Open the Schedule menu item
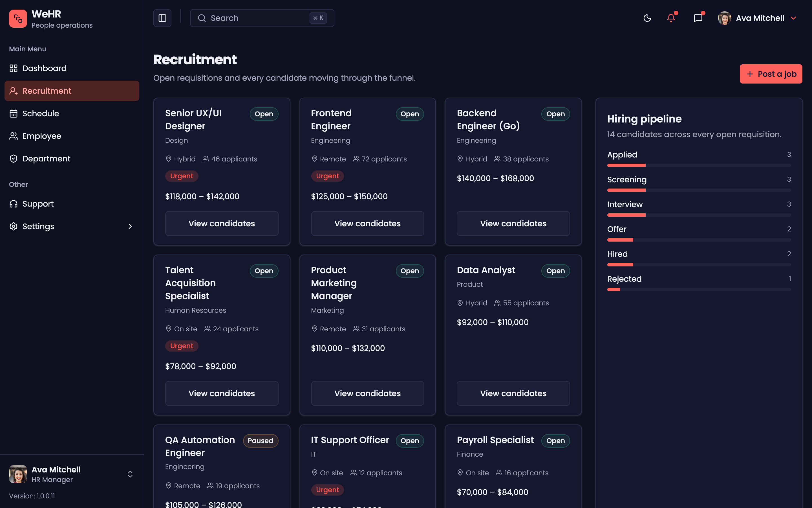Viewport: 812px width, 508px height. (72, 113)
